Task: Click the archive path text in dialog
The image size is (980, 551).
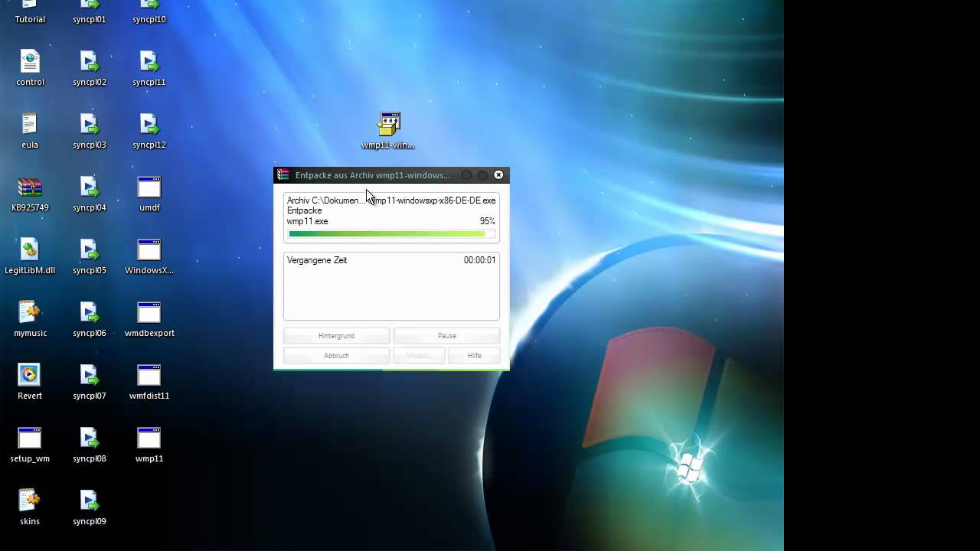Action: [391, 201]
